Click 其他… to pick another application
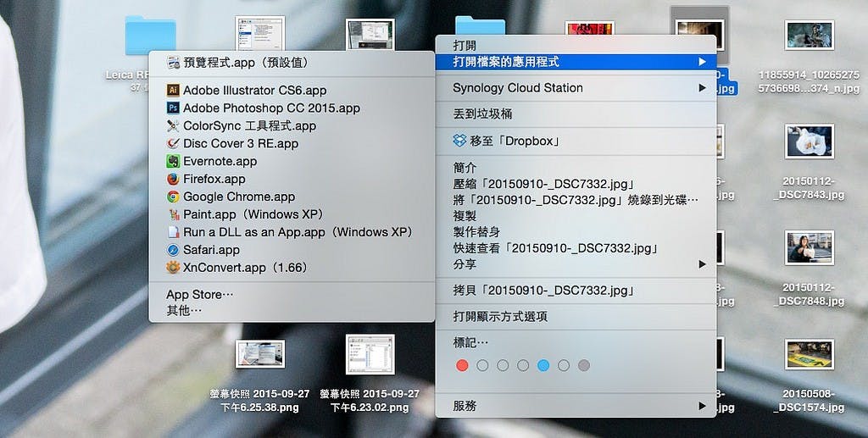The width and height of the screenshot is (868, 438). coord(184,311)
